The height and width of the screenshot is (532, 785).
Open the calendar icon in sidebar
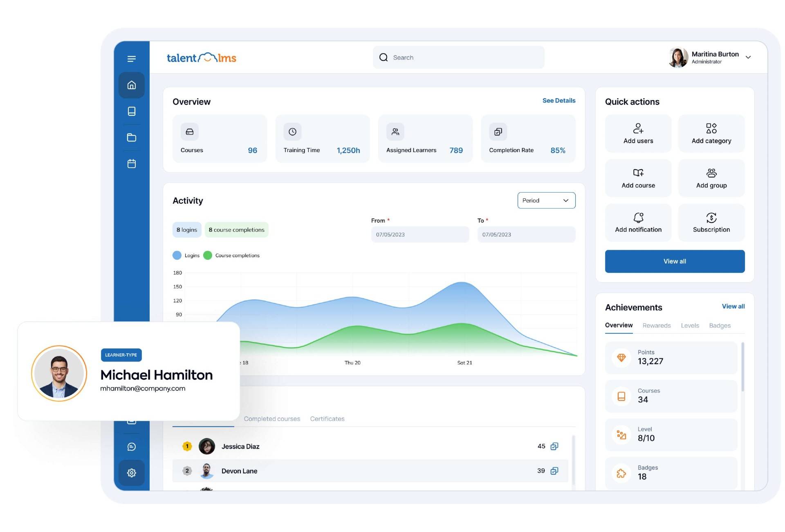coord(131,164)
